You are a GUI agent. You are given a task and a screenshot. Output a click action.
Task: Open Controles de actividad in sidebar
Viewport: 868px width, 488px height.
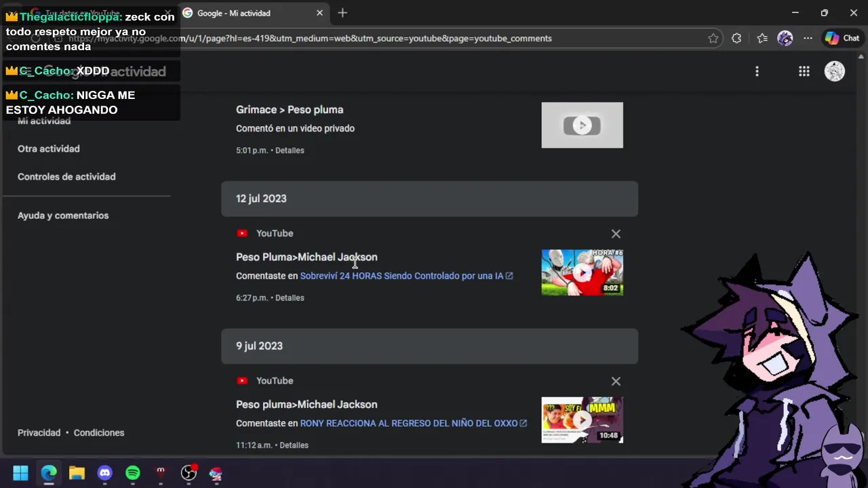pyautogui.click(x=66, y=176)
